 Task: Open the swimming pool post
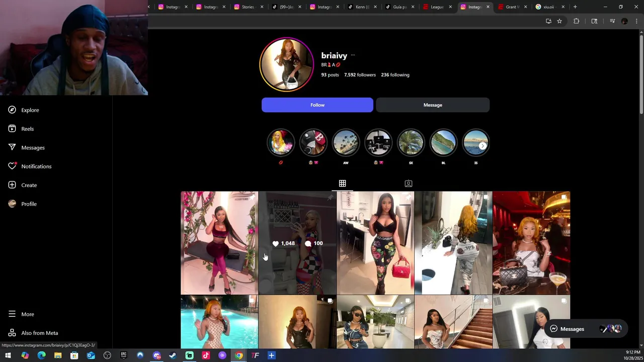[x=219, y=322]
